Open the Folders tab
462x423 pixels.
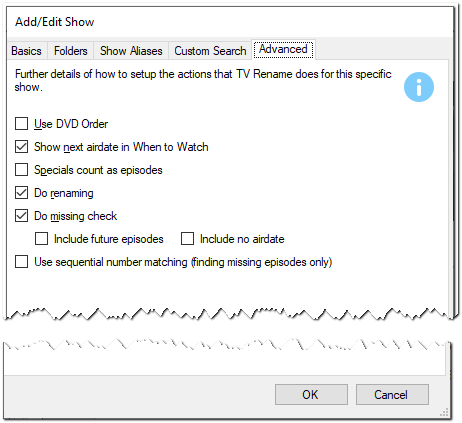pyautogui.click(x=71, y=51)
